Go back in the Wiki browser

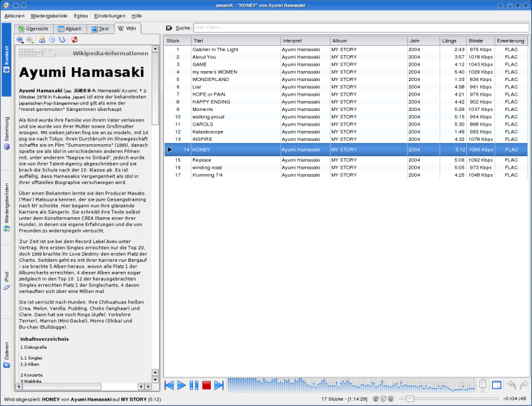pyautogui.click(x=20, y=40)
